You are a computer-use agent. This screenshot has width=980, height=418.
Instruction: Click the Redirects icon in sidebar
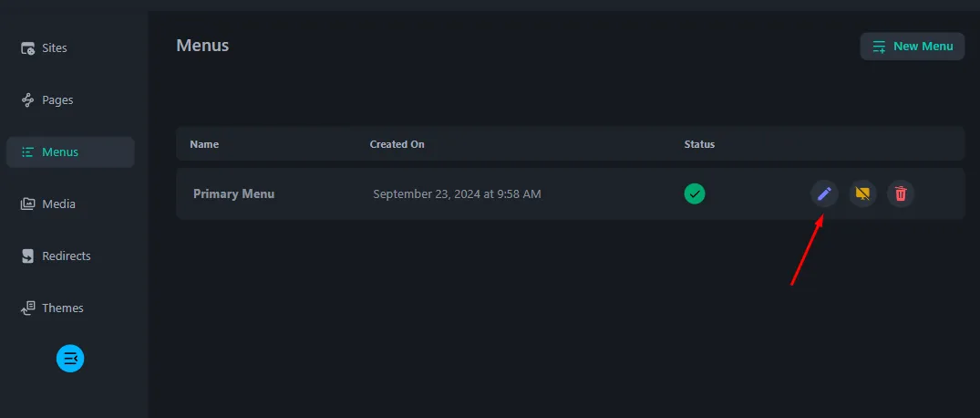[x=27, y=256]
